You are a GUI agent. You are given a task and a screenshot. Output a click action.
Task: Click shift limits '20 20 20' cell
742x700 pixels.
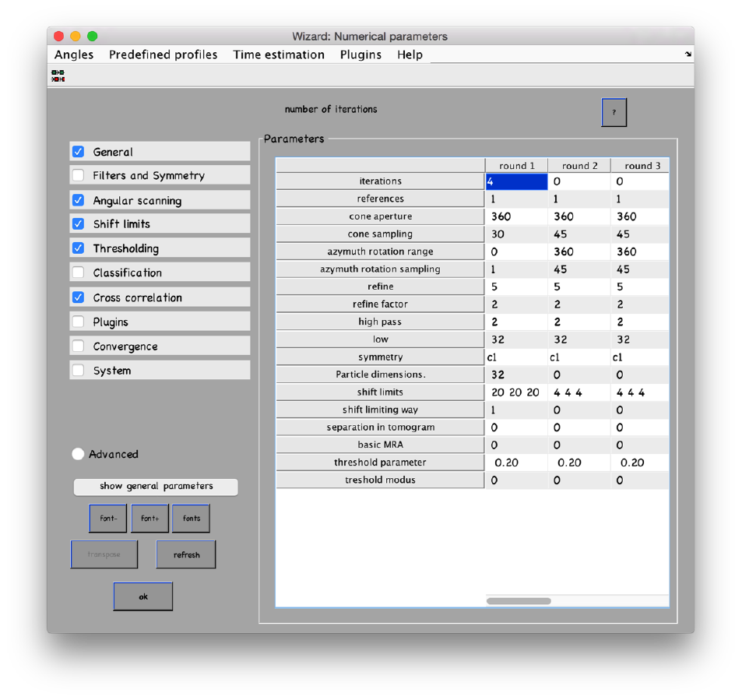pyautogui.click(x=516, y=392)
